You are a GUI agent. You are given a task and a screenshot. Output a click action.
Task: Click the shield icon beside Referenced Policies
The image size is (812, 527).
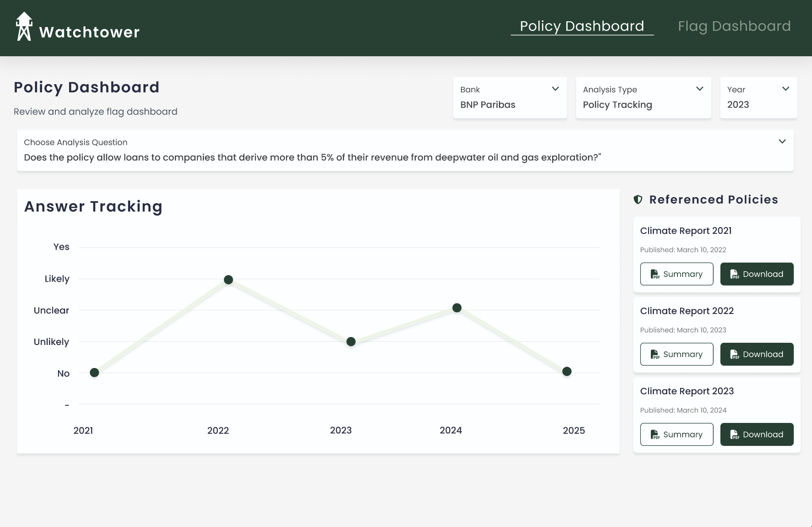click(x=638, y=200)
